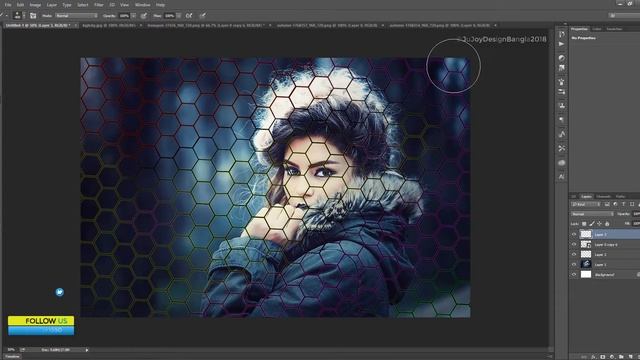
Task: Select the Background layer thumbnail
Action: point(586,274)
